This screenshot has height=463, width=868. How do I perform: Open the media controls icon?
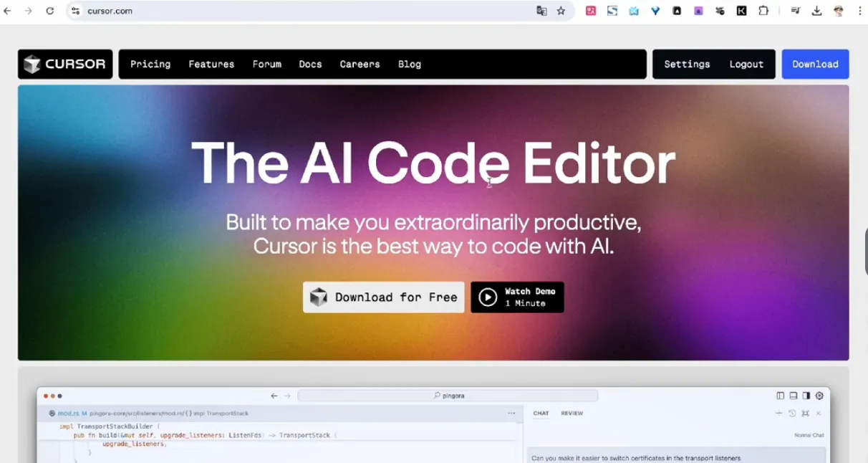(x=795, y=11)
